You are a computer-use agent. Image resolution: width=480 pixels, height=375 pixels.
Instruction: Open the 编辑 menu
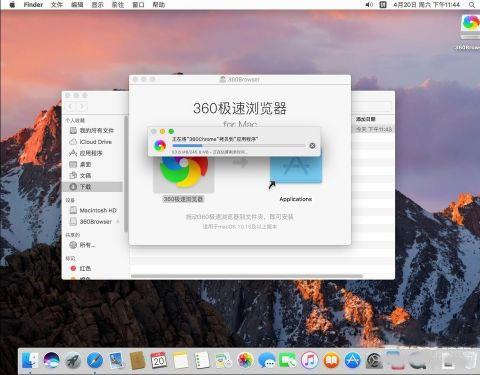click(77, 5)
